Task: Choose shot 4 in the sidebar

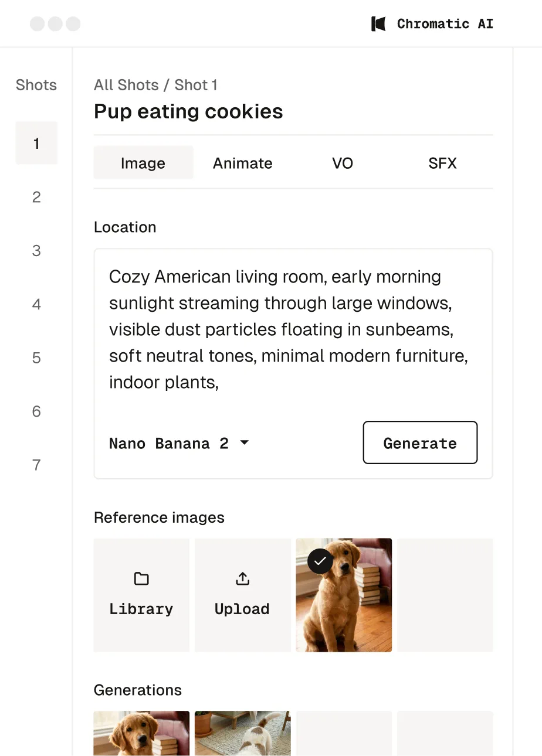Action: click(36, 304)
